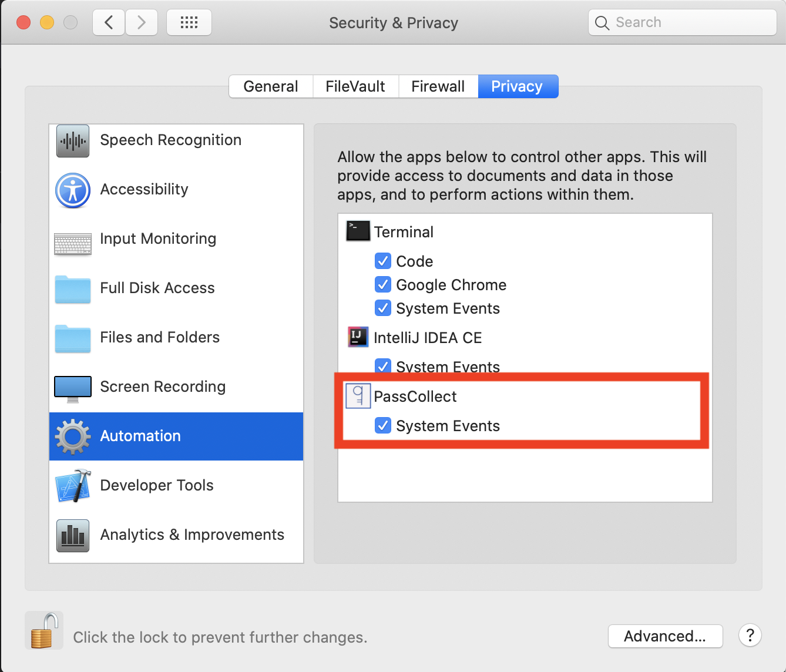Select Input Monitoring keyboard icon

point(73,244)
